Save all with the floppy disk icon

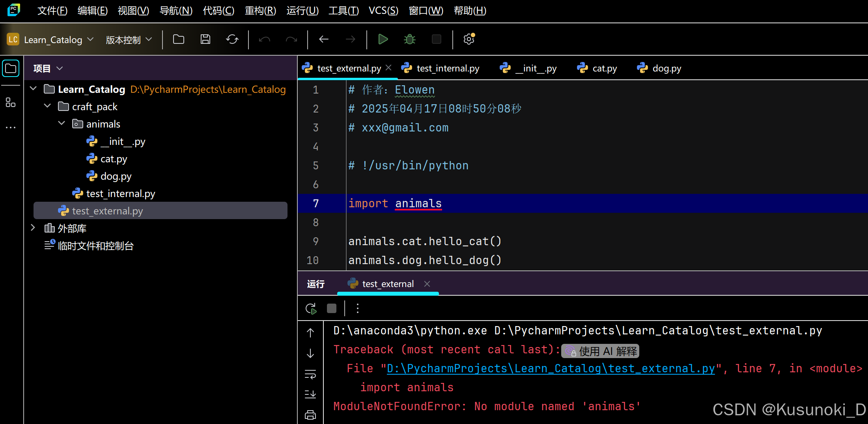click(205, 39)
